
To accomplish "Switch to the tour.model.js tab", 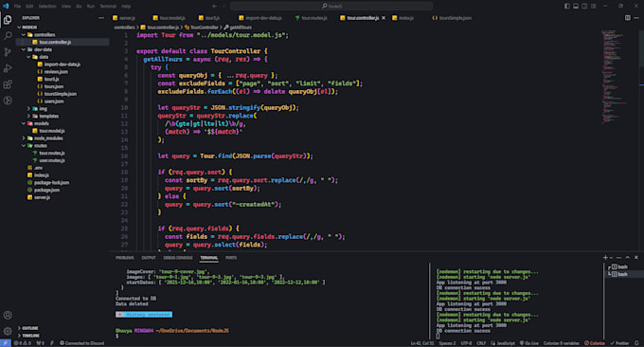I will tap(169, 18).
